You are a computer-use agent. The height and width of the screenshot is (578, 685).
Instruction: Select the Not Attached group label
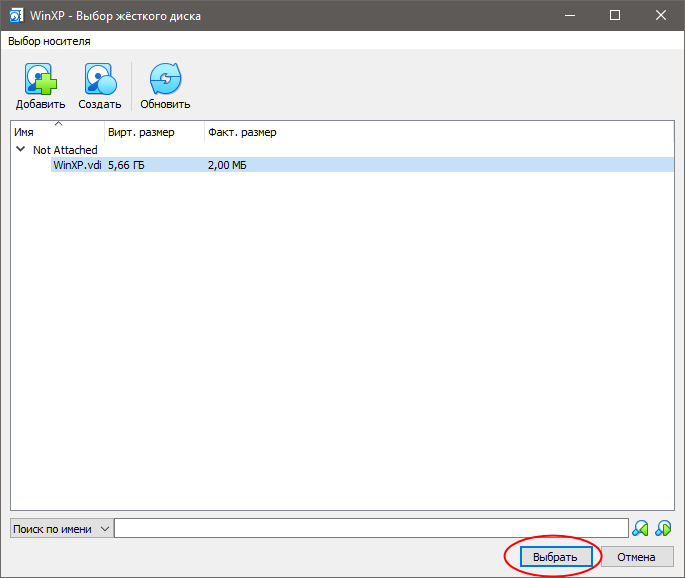coord(65,150)
